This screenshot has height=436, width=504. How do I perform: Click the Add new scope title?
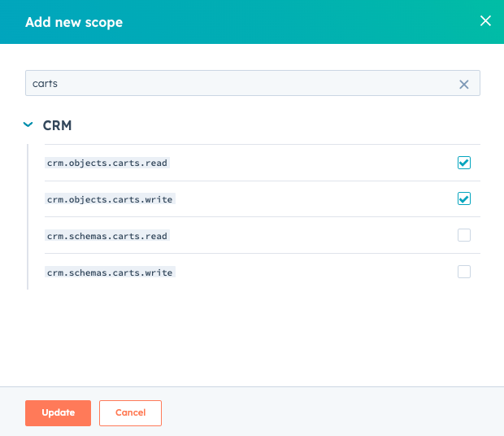pyautogui.click(x=74, y=22)
